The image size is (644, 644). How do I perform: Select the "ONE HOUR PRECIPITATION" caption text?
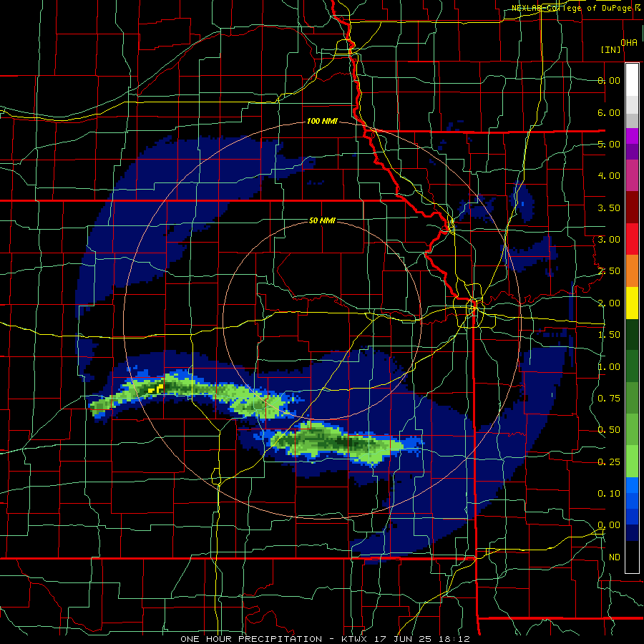251,639
